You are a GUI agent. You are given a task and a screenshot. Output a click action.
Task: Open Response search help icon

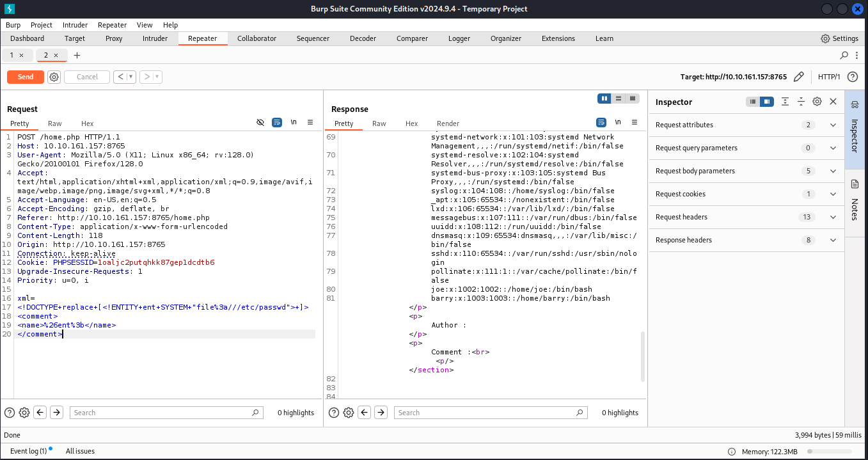coord(334,413)
